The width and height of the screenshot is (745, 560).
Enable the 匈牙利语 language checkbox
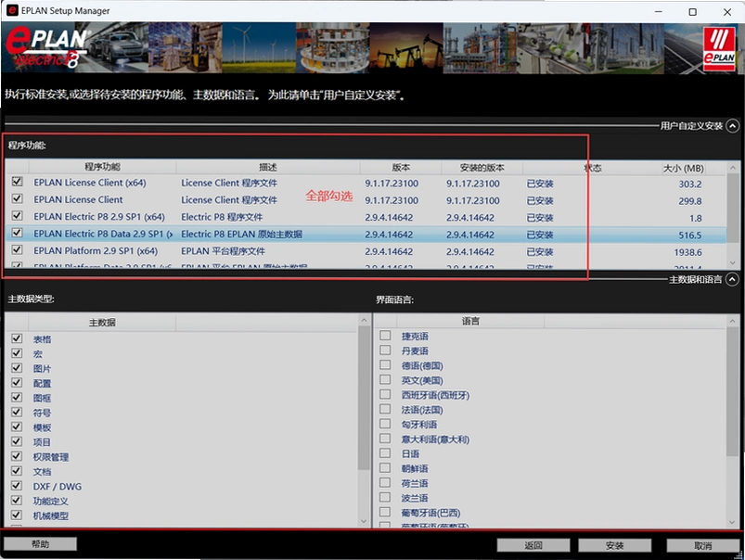385,424
